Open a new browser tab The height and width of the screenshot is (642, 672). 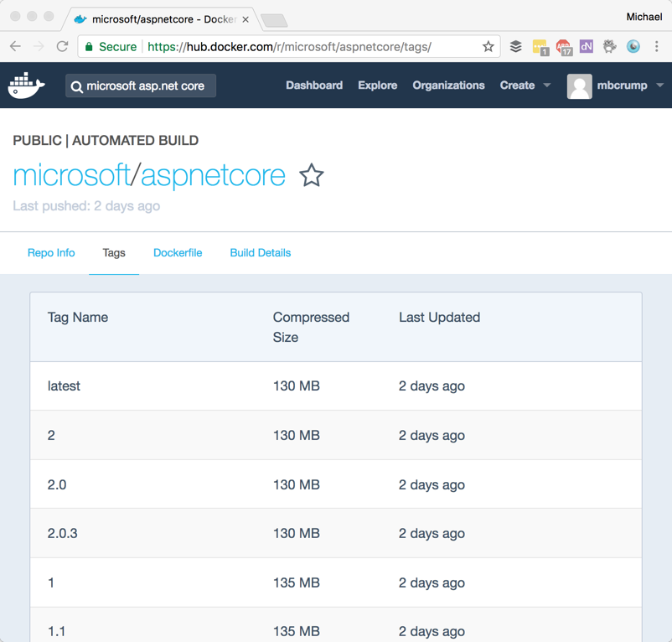pyautogui.click(x=274, y=20)
